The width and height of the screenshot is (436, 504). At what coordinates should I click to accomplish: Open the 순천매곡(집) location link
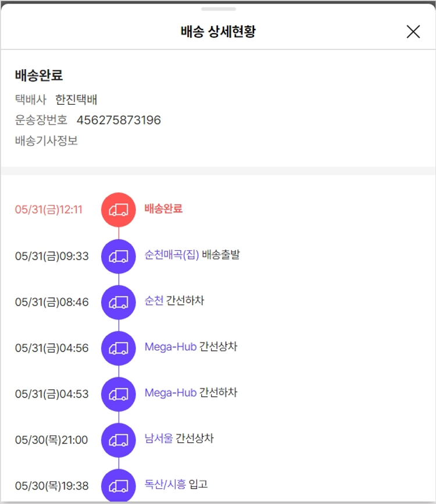(x=171, y=255)
